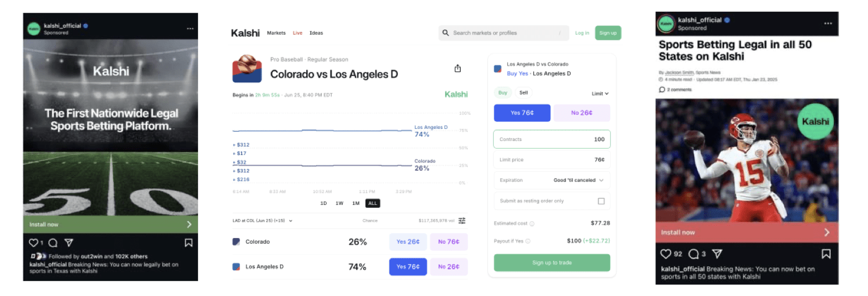Click the verified badge on the right ad
The width and height of the screenshot is (868, 296).
pyautogui.click(x=727, y=20)
